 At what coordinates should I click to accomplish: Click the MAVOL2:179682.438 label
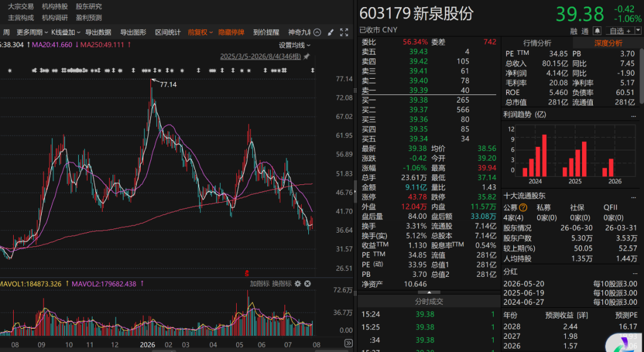point(105,283)
